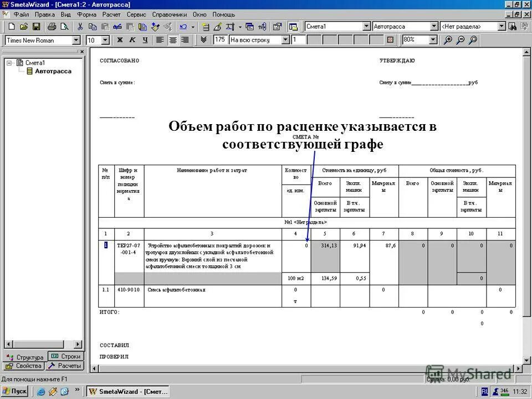Click the Undo arrow icon
532x399 pixels.
(x=183, y=27)
